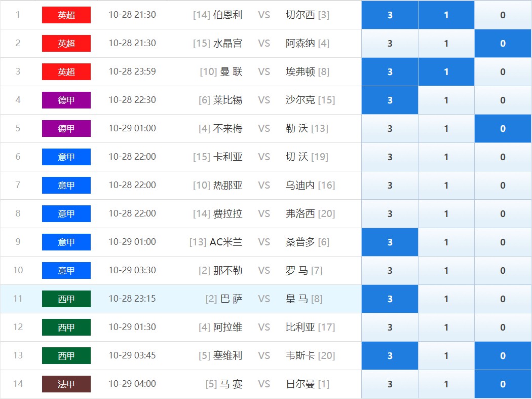
Task: Open home team 那不勒
Action: (x=227, y=270)
